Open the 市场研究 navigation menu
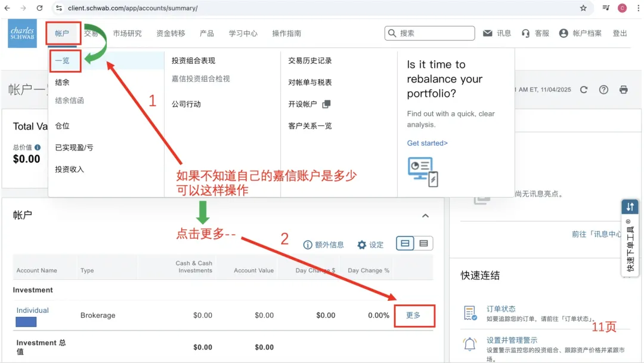The height and width of the screenshot is (363, 644). click(128, 33)
